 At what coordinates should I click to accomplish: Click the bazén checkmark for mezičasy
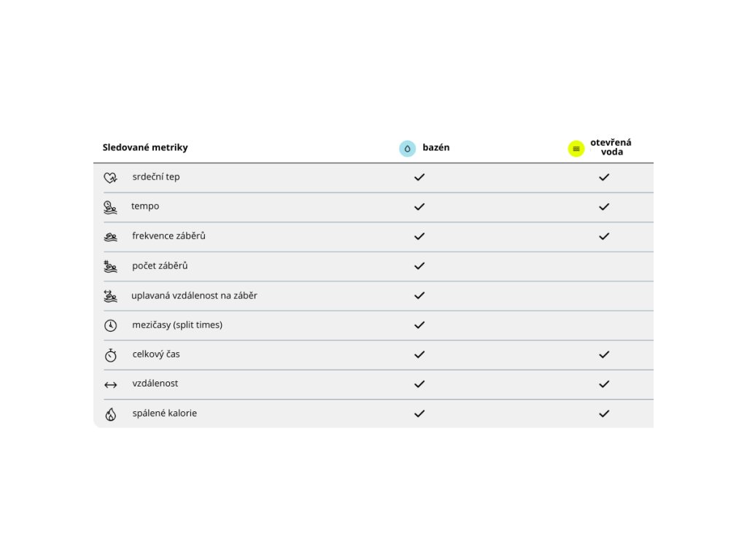point(419,325)
